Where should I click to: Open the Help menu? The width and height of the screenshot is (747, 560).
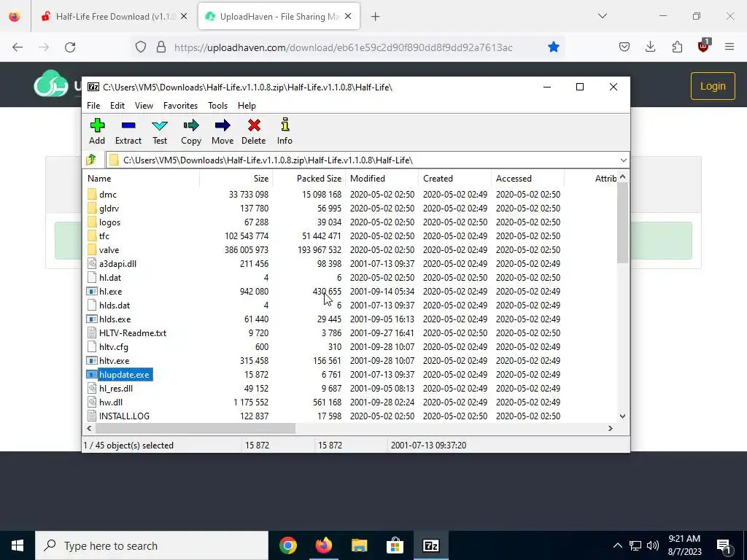pos(247,106)
